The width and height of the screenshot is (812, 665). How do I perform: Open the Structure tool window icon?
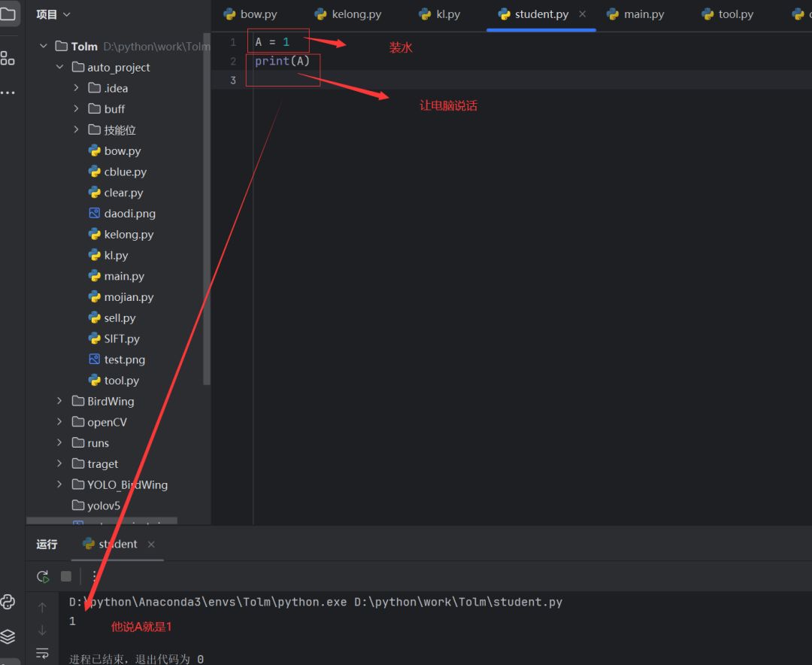8,58
